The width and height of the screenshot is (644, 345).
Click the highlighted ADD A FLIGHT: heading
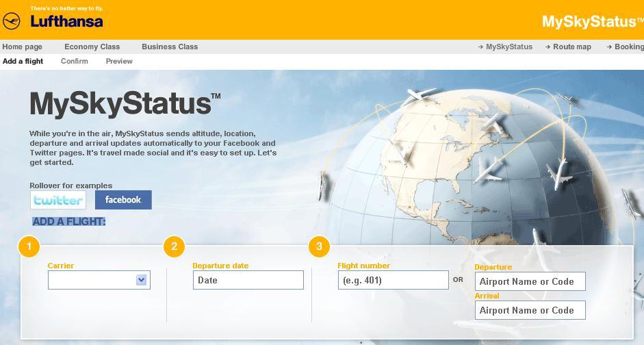[69, 222]
